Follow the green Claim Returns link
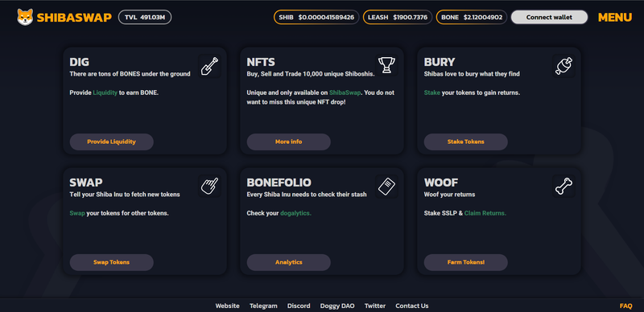 click(485, 213)
